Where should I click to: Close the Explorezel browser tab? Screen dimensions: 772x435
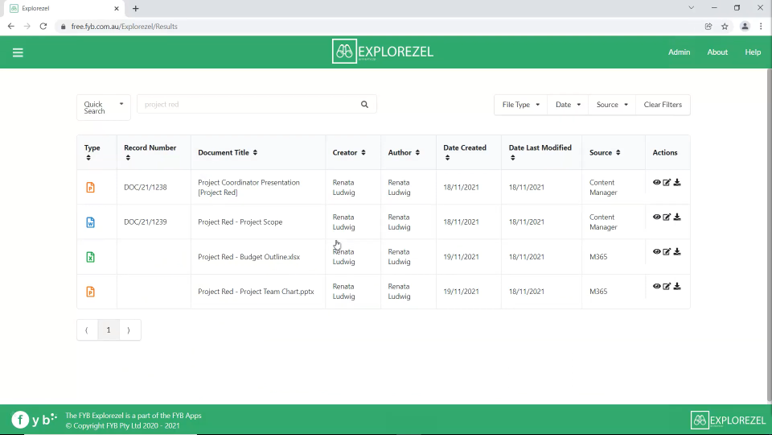point(117,8)
